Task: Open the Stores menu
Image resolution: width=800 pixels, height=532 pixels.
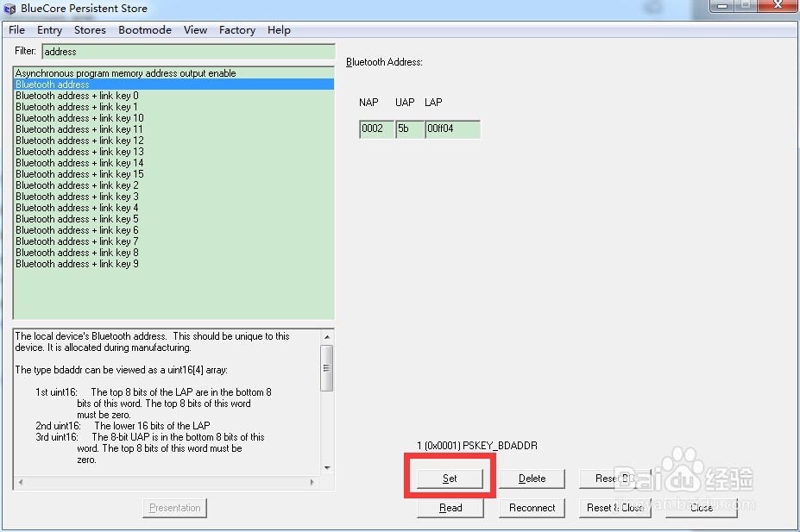Action: 90,30
